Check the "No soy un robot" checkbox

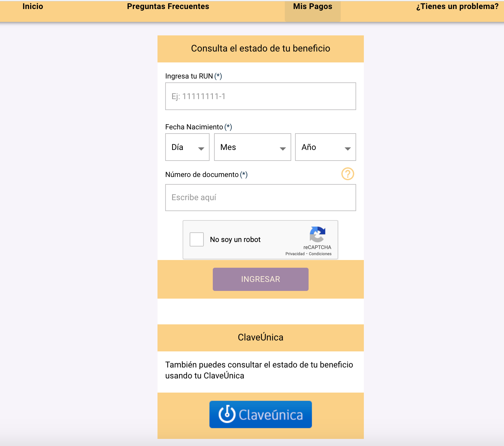197,239
